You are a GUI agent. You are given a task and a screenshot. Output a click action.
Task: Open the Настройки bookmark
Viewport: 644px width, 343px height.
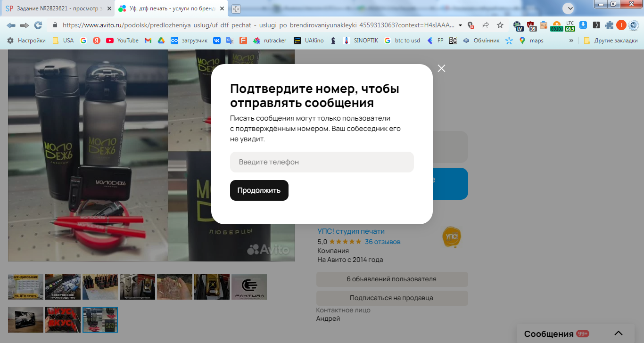coord(26,41)
